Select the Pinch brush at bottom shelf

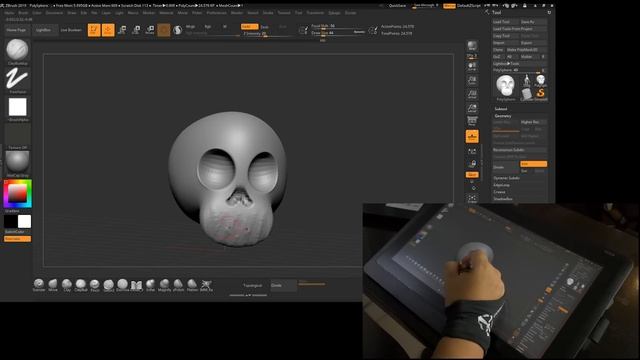point(95,284)
